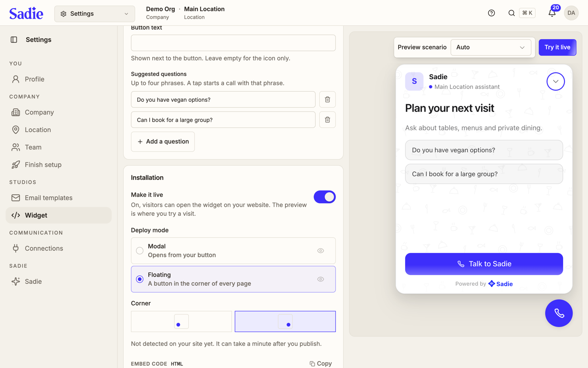Image resolution: width=588 pixels, height=368 pixels.
Task: Select the Floating deploy mode
Action: (233, 279)
